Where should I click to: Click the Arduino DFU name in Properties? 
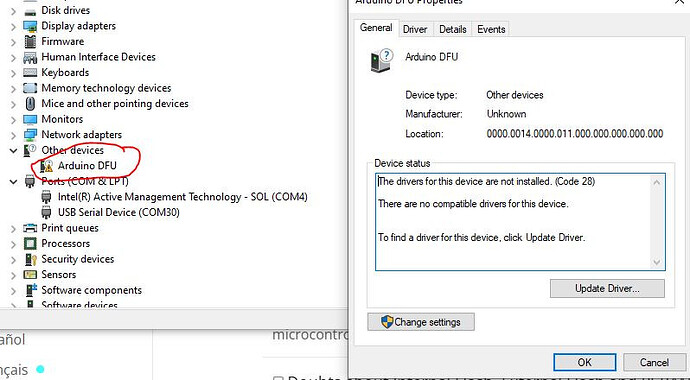point(431,57)
